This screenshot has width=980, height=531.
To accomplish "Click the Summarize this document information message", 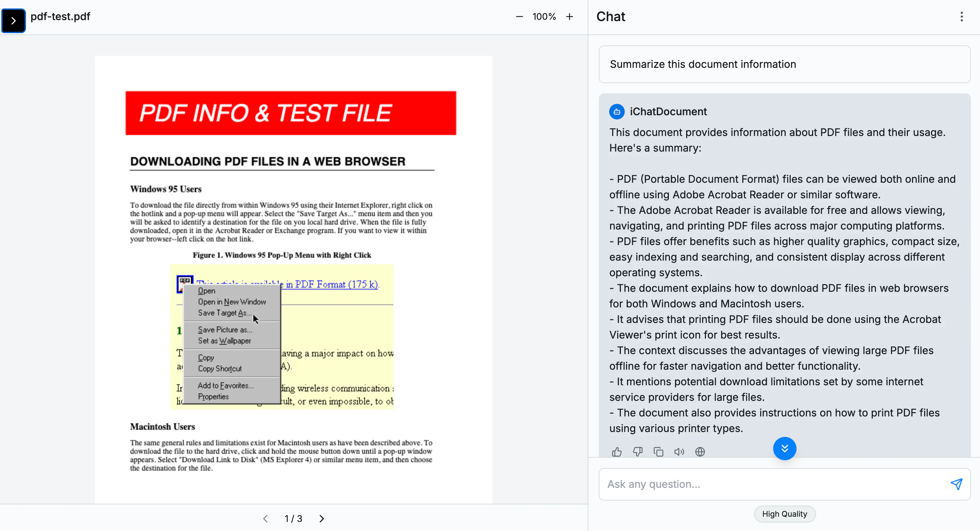I will [x=785, y=64].
